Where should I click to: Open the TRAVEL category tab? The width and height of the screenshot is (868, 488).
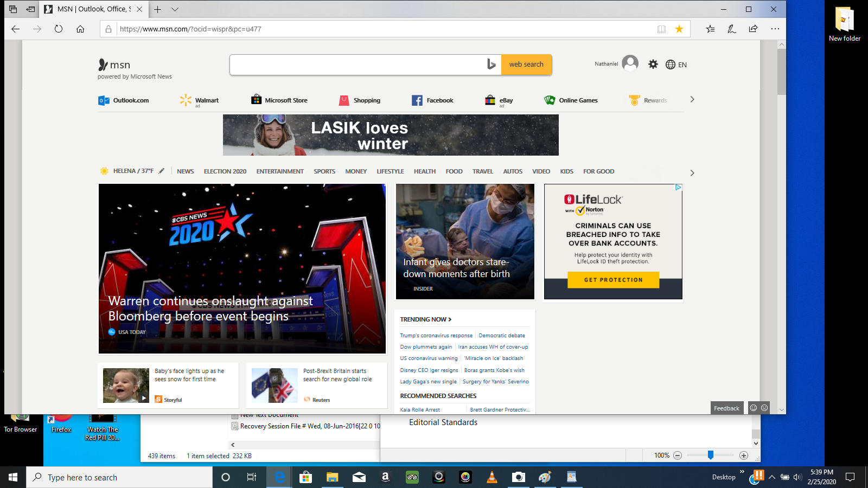(483, 171)
